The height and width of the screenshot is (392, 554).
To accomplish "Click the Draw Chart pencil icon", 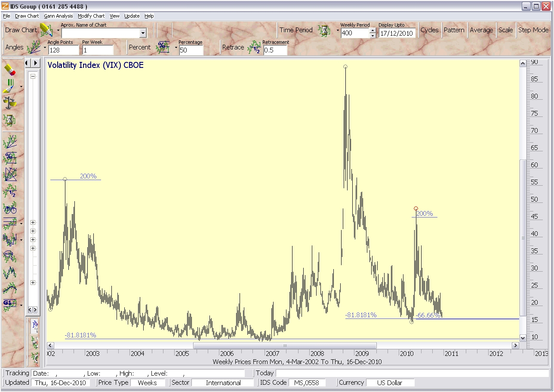I will [x=46, y=30].
